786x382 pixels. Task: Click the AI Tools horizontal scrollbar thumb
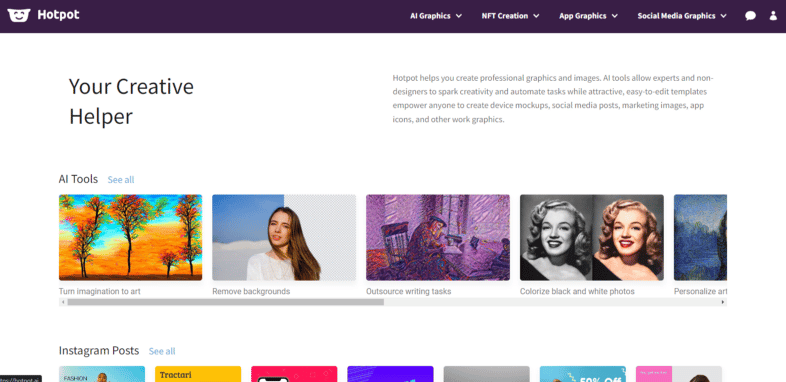[x=226, y=302]
